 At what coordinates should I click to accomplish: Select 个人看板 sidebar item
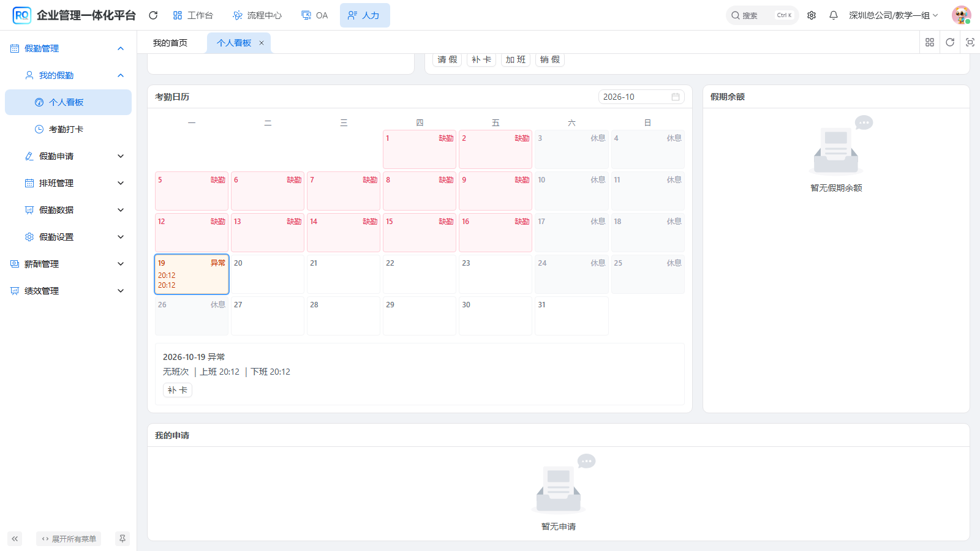[x=68, y=102]
